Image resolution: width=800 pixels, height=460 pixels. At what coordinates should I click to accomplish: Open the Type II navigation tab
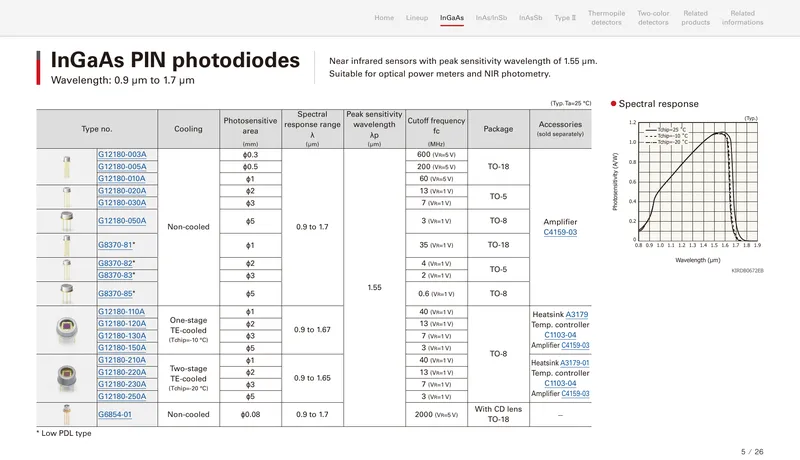(x=565, y=18)
